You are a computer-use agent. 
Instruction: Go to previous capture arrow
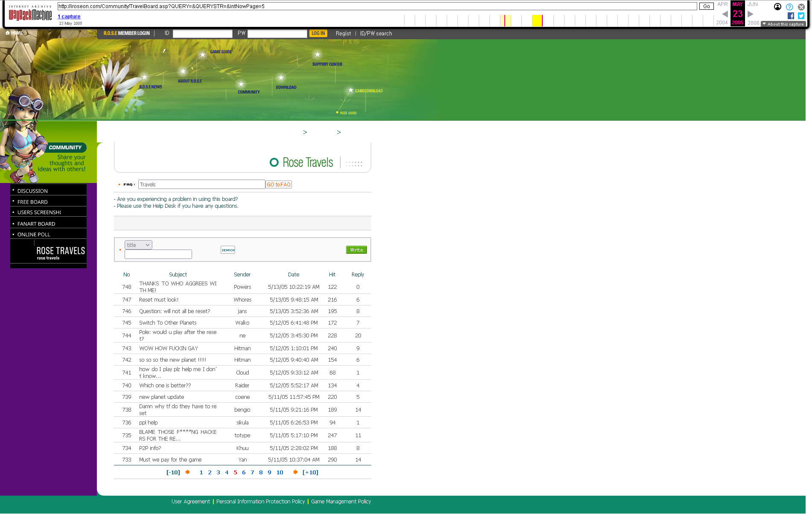pyautogui.click(x=725, y=14)
